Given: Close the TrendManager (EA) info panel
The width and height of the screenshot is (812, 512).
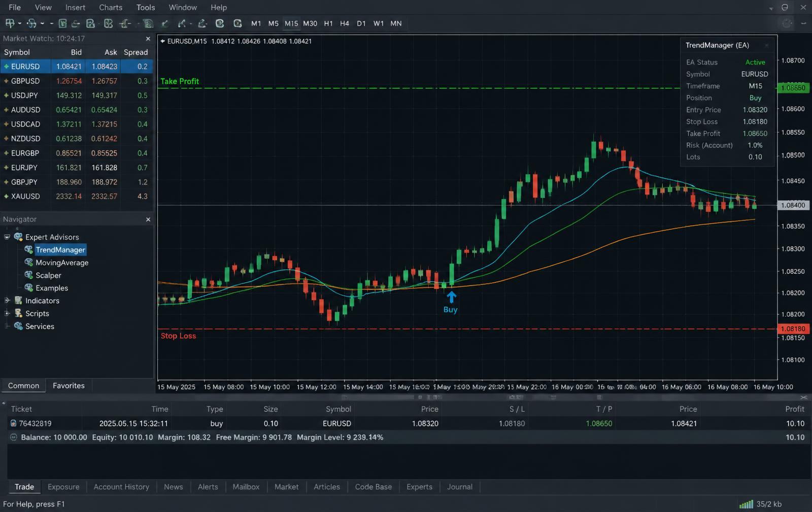Looking at the screenshot, I should [767, 45].
